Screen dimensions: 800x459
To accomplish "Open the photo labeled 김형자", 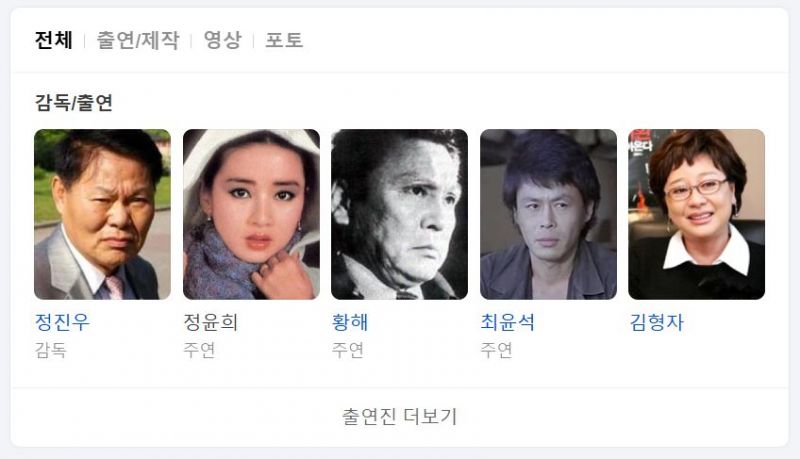I will 696,214.
